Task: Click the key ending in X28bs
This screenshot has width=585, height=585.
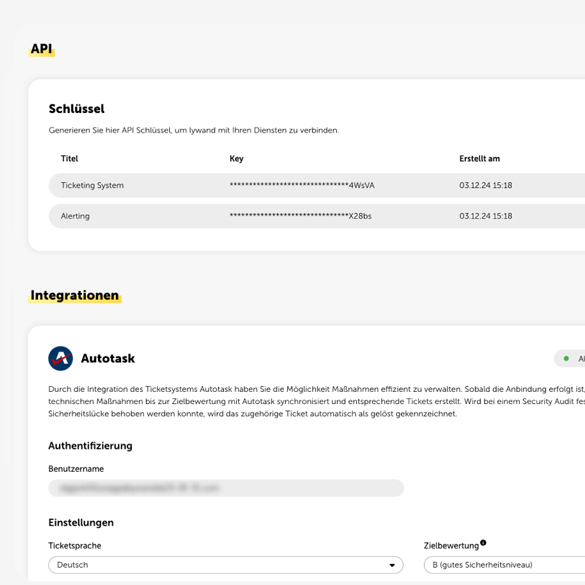Action: (x=300, y=216)
